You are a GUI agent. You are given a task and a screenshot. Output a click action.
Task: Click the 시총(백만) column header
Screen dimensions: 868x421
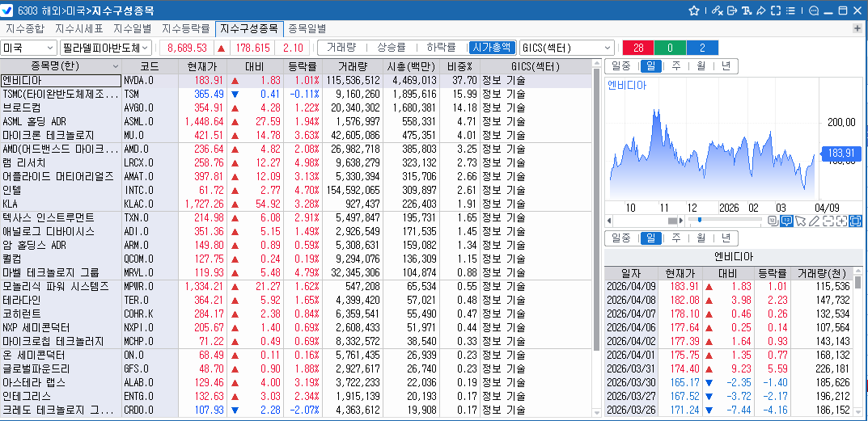pyautogui.click(x=410, y=67)
